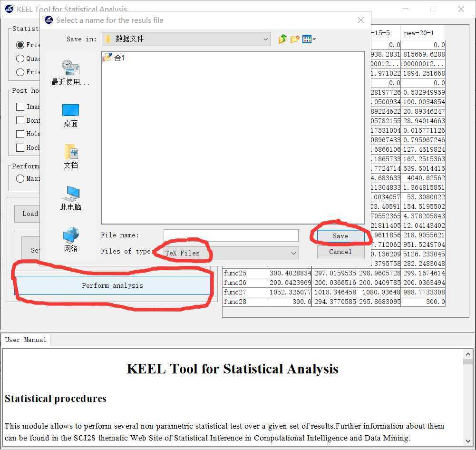Screen dimensions: 476x450
Task: Click cell 988.7733308 in func27 row
Action: (x=423, y=292)
